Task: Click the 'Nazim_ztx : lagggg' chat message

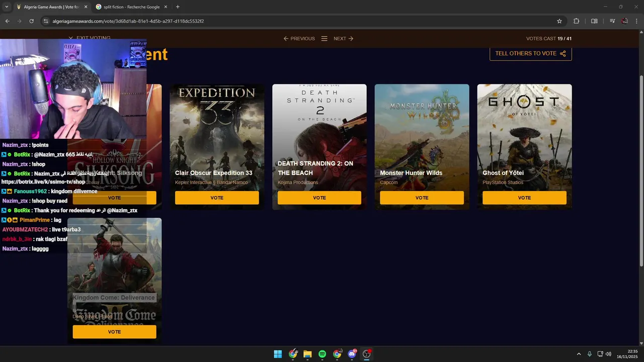Action: click(25, 249)
